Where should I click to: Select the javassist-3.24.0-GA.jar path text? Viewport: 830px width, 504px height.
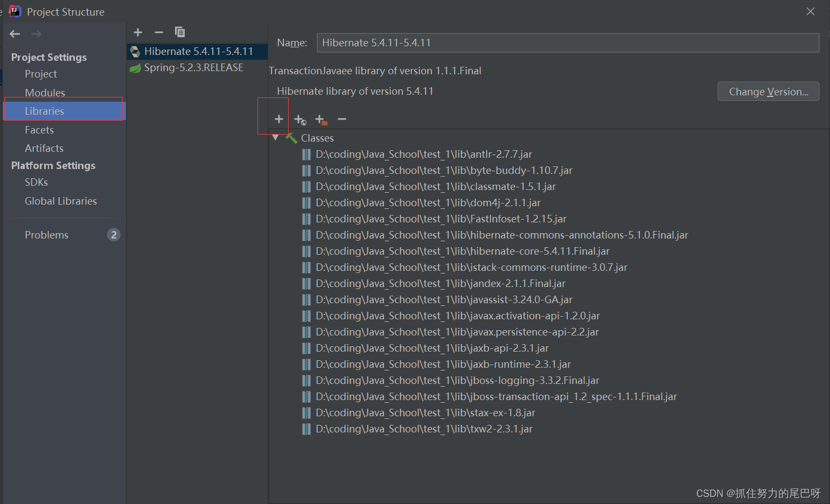444,300
